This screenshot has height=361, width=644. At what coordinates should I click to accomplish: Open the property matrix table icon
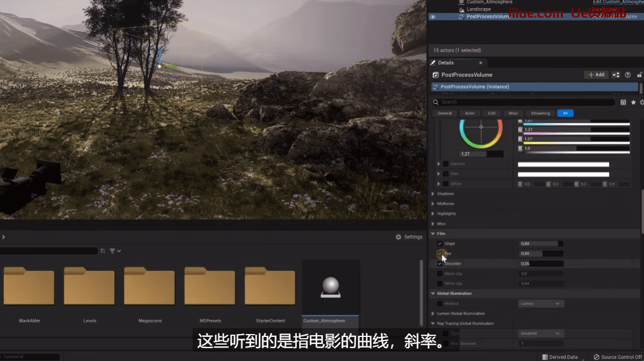pos(623,102)
